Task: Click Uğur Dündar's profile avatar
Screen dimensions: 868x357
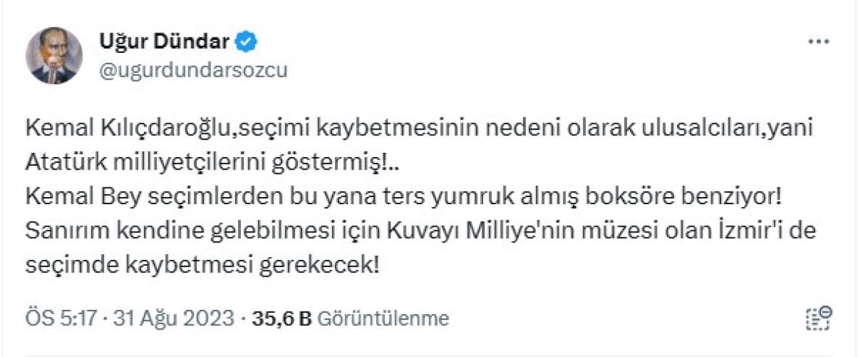Action: pyautogui.click(x=54, y=55)
